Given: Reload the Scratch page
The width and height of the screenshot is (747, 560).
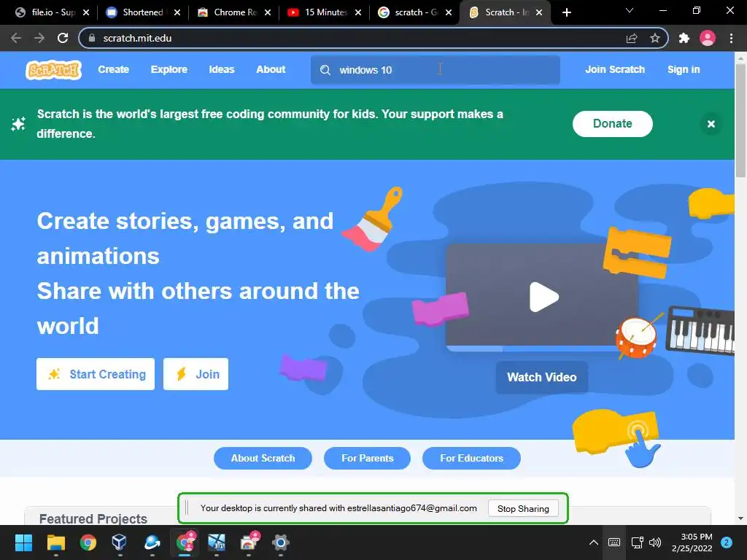Looking at the screenshot, I should click(63, 38).
